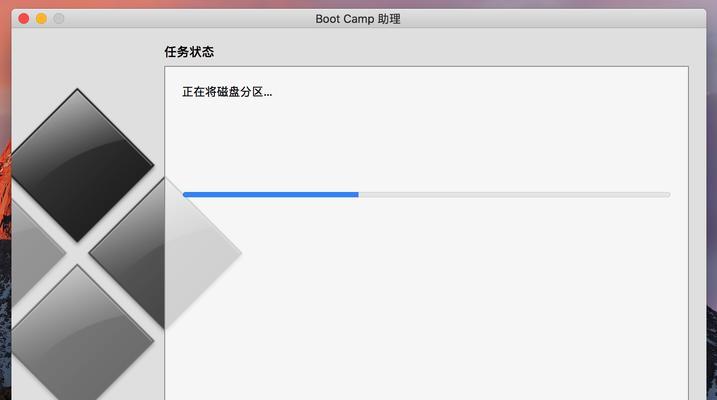
Task: Click the empty title bar right of the title
Action: coord(549,19)
